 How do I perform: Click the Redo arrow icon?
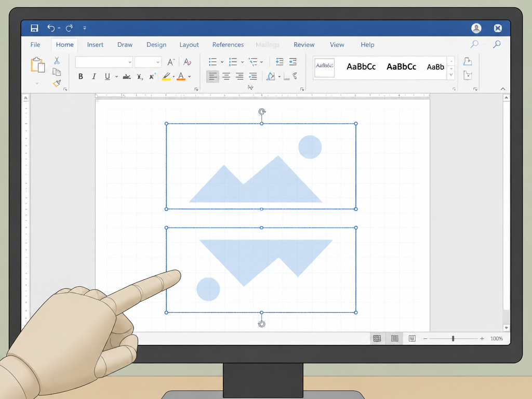[69, 28]
